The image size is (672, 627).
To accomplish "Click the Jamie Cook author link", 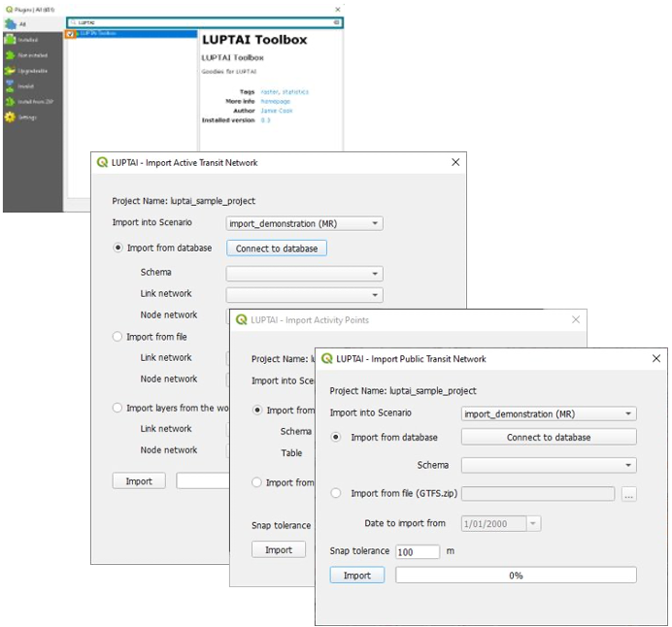I will [x=277, y=111].
